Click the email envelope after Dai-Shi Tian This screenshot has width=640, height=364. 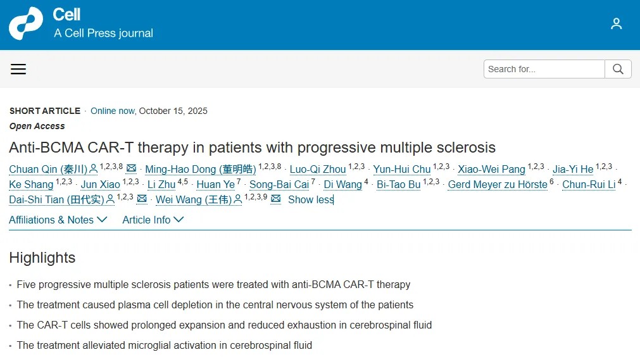142,199
